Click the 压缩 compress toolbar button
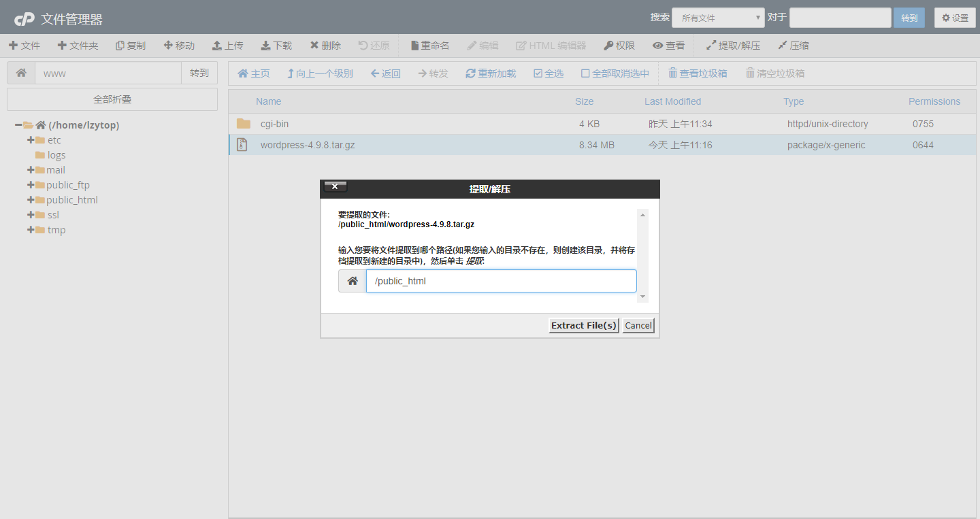 tap(794, 46)
